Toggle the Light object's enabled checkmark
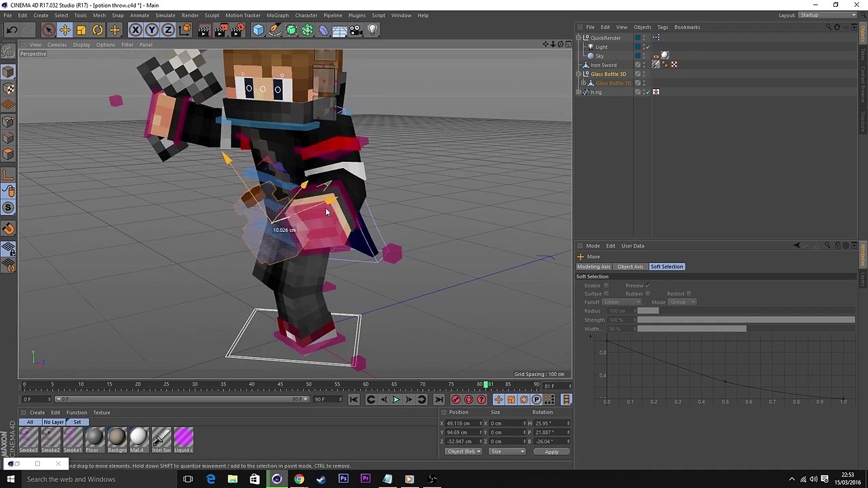 [648, 47]
